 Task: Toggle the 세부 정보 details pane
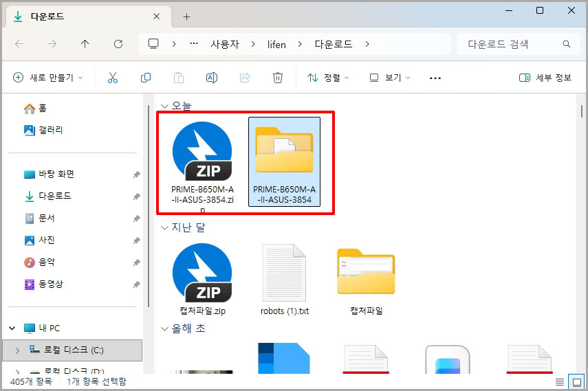[x=545, y=78]
